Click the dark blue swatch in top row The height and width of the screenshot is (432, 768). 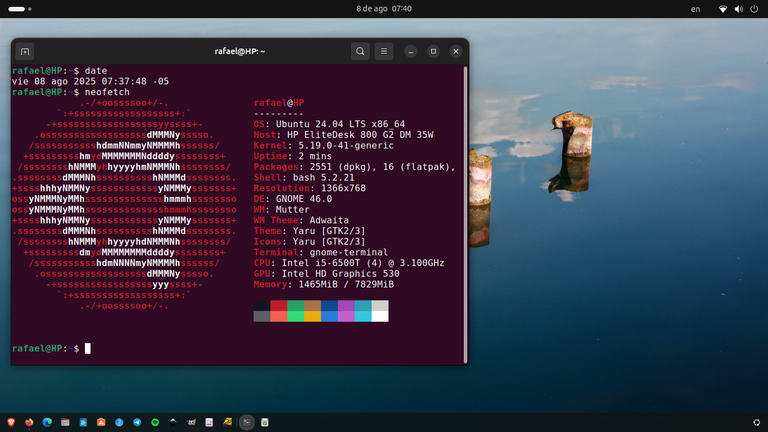coord(329,306)
